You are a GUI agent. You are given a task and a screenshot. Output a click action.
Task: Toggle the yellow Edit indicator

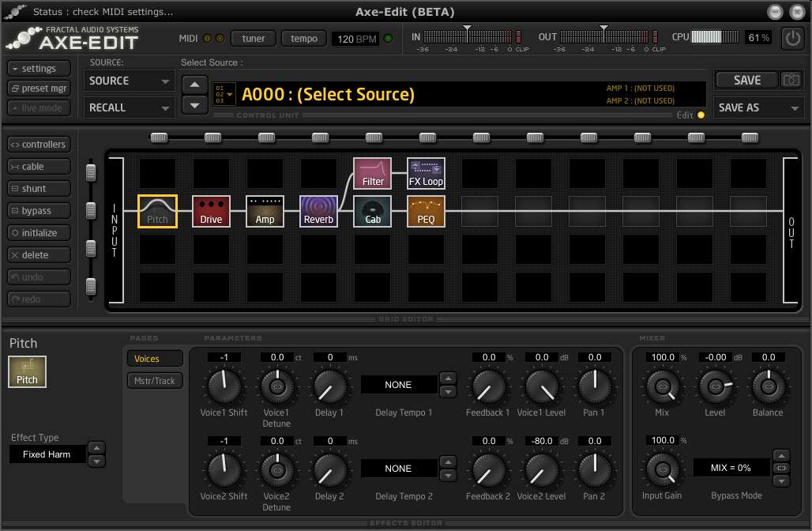coord(700,115)
